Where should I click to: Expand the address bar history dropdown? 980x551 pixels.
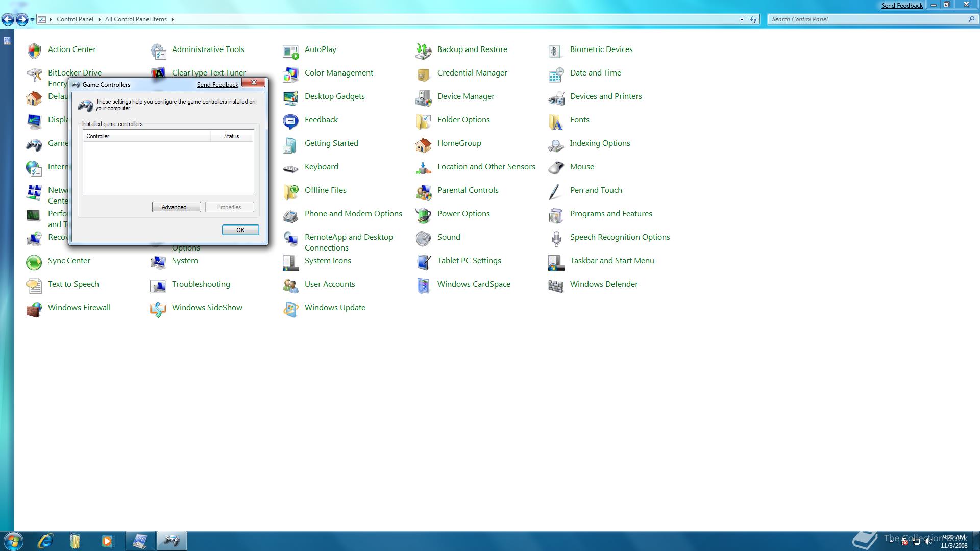[x=742, y=19]
